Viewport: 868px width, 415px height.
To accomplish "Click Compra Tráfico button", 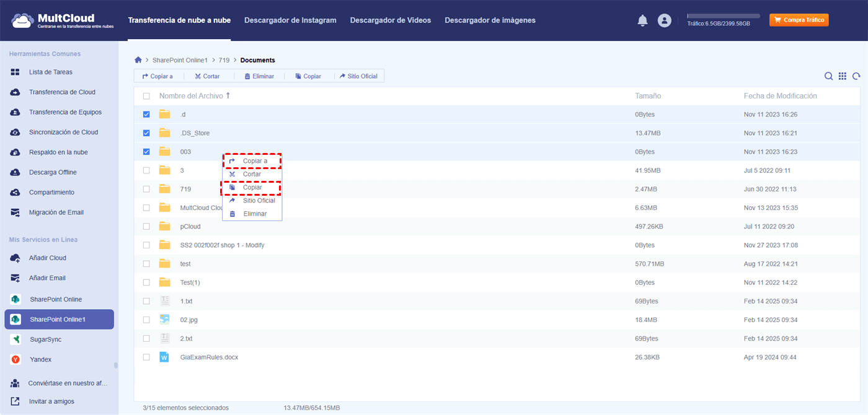I will 799,20.
